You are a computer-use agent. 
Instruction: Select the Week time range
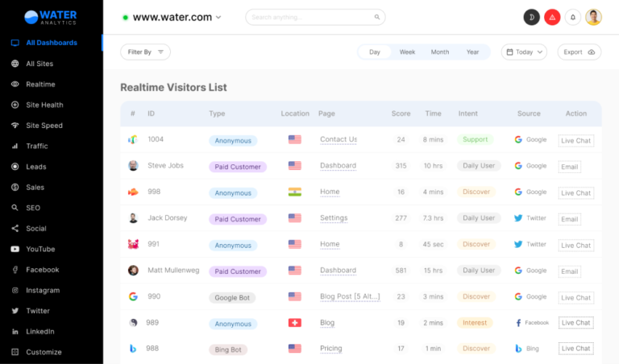point(407,52)
